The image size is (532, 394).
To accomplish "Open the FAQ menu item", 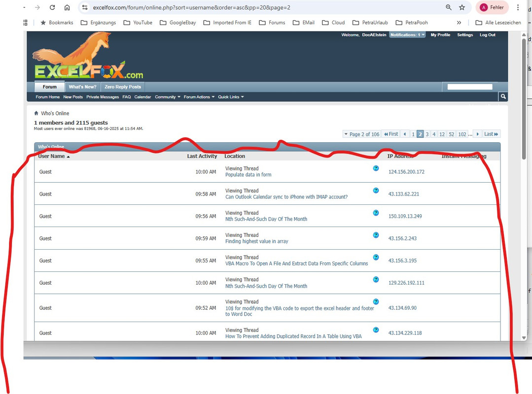I will (127, 97).
